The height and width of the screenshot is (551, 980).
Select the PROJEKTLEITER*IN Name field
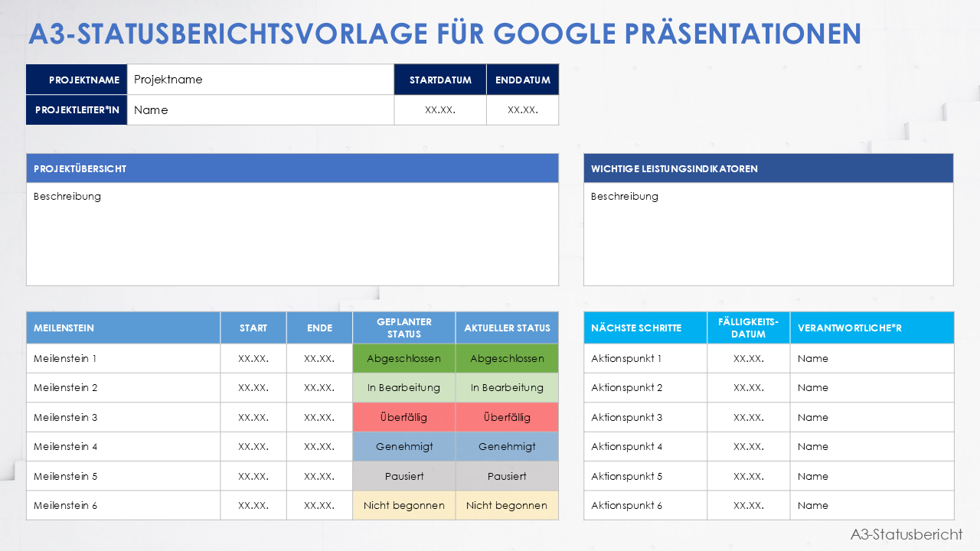(x=260, y=109)
